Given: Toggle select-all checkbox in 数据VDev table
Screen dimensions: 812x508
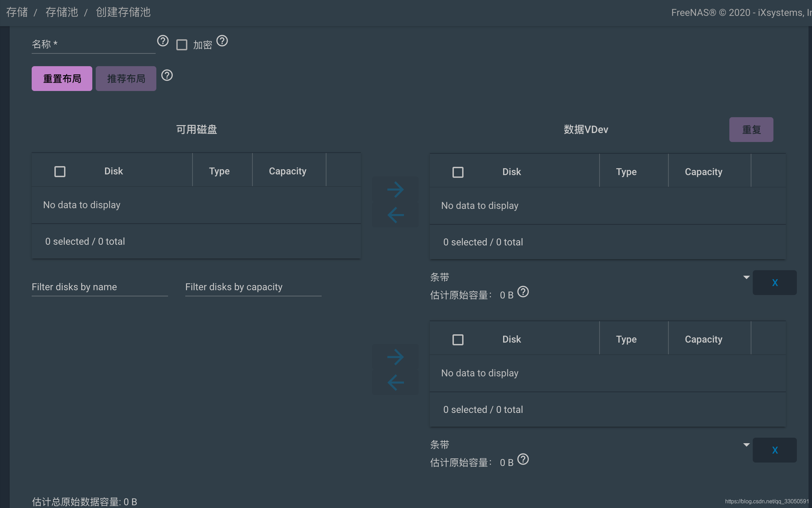Looking at the screenshot, I should click(457, 172).
